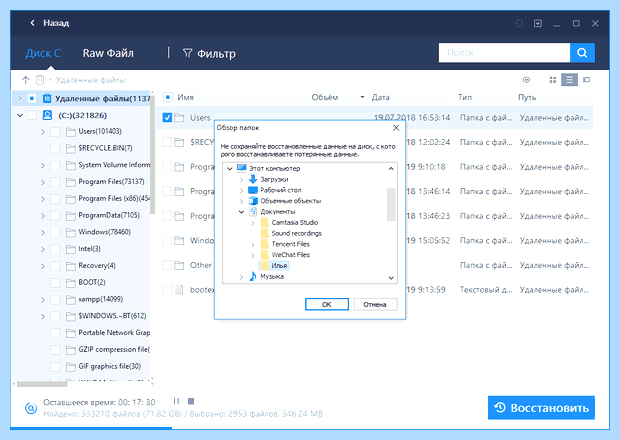Toggle the Имя header select-all checkbox

click(x=168, y=97)
